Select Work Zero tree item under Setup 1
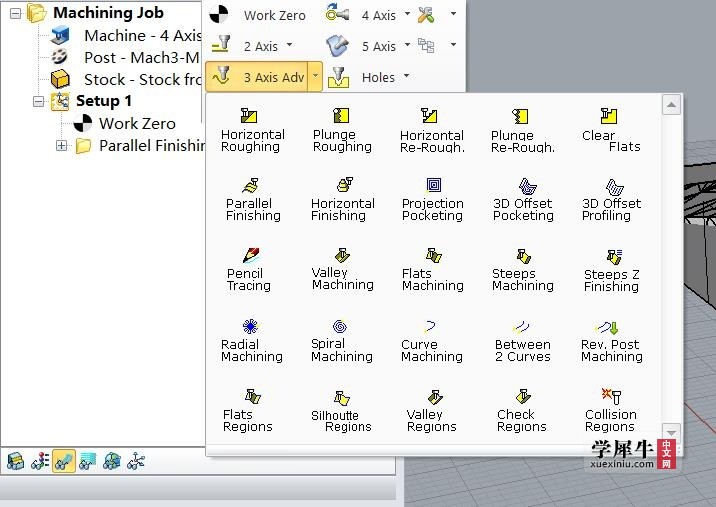The image size is (716, 507). tap(125, 123)
